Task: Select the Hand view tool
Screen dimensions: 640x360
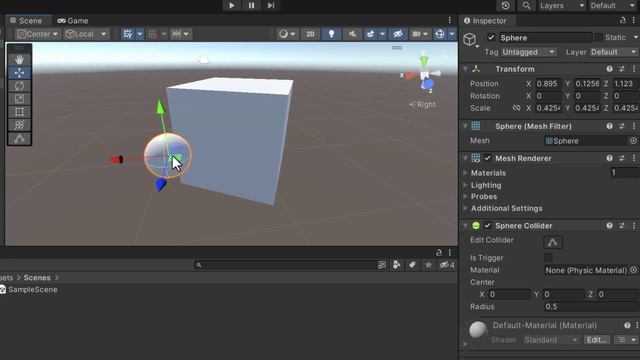Action: coord(19,60)
